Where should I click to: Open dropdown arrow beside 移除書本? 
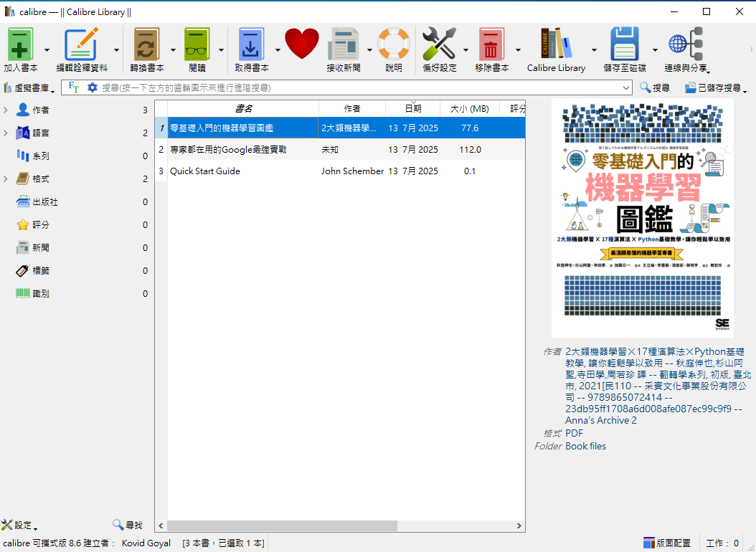(x=518, y=49)
